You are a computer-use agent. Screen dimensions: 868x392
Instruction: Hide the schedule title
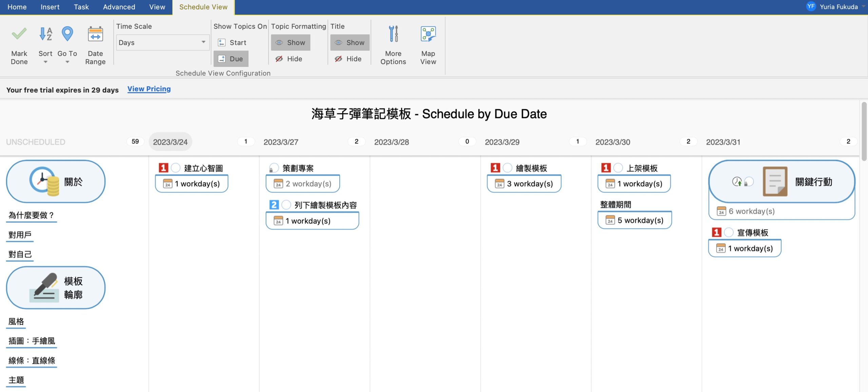pos(348,59)
